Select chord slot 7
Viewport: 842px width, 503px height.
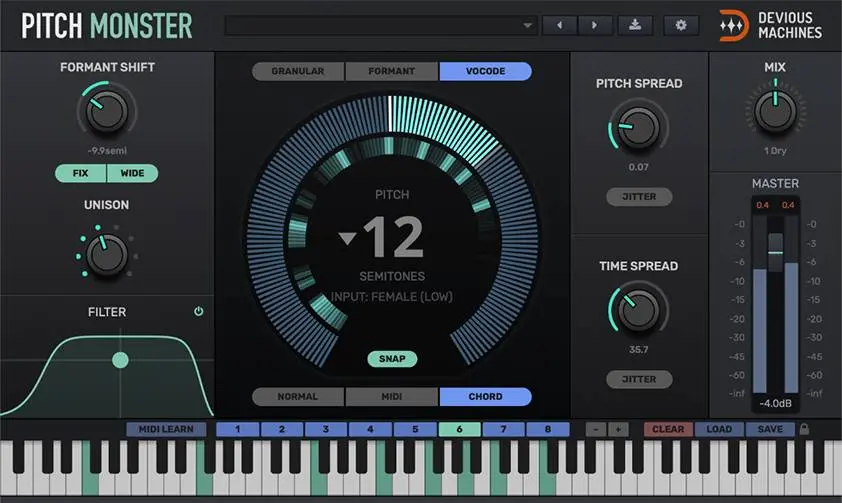click(x=504, y=429)
